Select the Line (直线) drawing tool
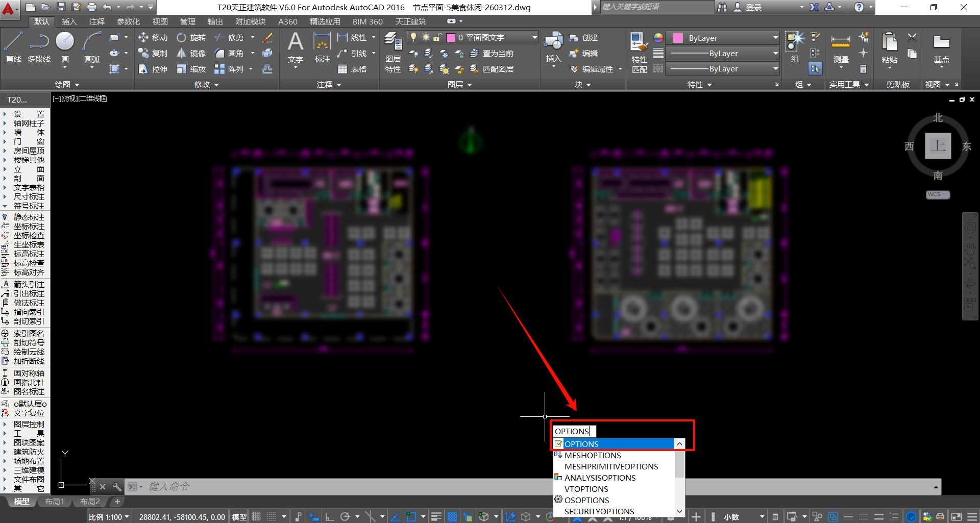Viewport: 980px width, 523px height. (x=14, y=47)
